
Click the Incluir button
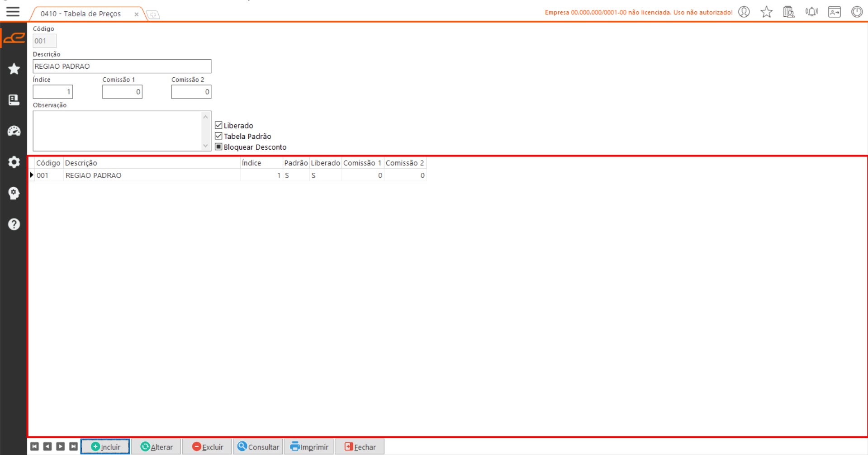coord(105,447)
